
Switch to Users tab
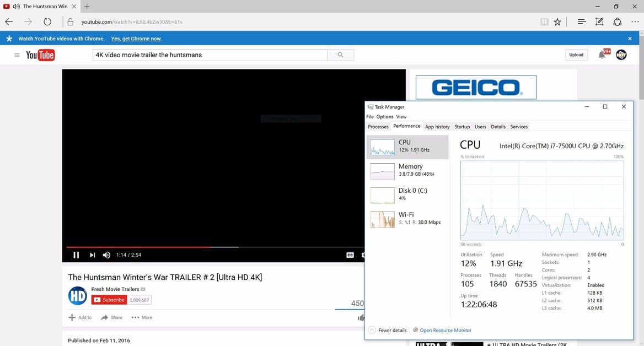click(481, 126)
